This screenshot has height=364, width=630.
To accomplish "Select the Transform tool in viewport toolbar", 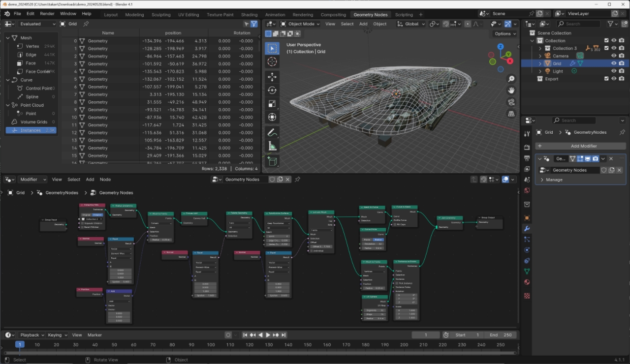I will click(x=272, y=117).
